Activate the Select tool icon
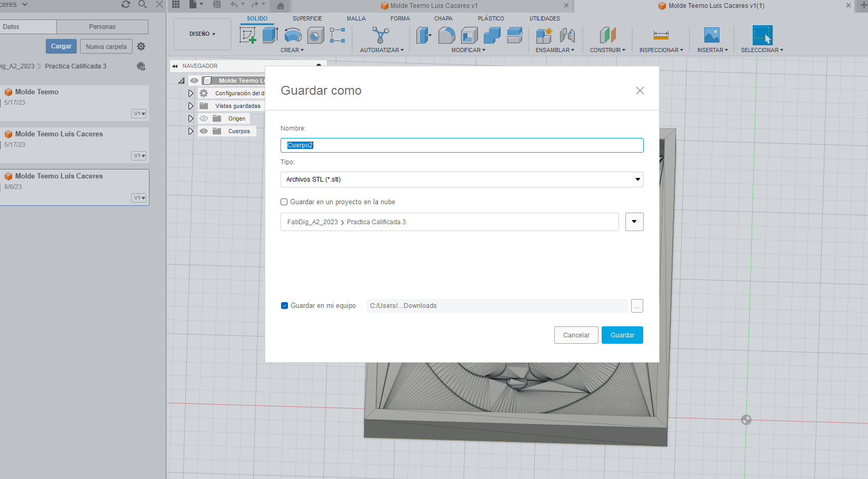The height and width of the screenshot is (479, 868). pos(762,35)
